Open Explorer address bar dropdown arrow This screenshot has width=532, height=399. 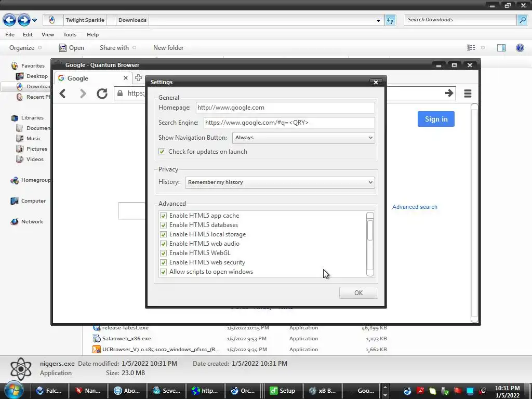pyautogui.click(x=378, y=20)
